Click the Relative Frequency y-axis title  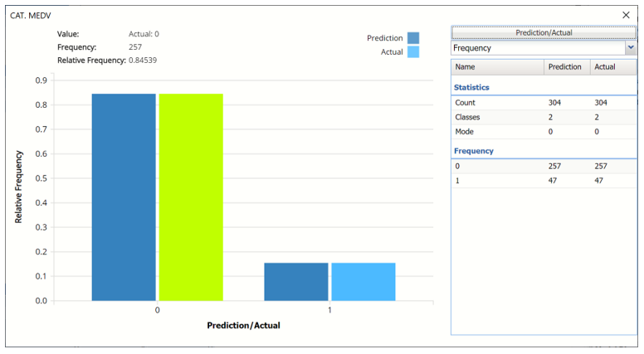(18, 188)
